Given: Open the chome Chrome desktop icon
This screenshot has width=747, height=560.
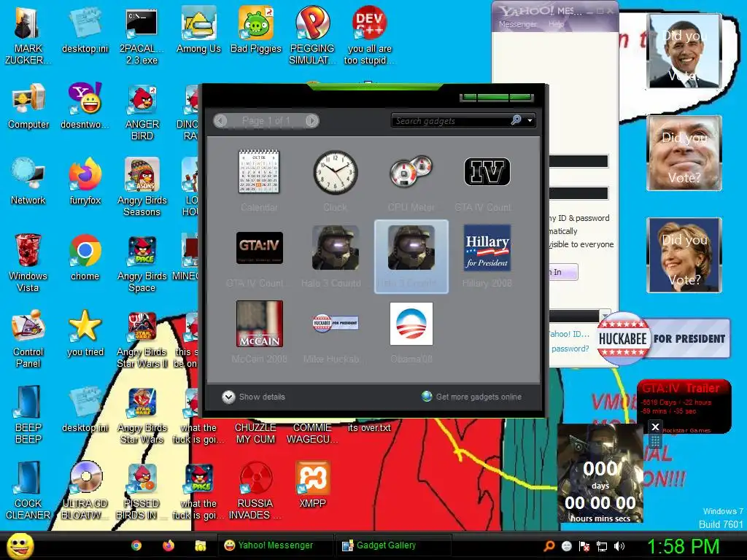Looking at the screenshot, I should click(x=85, y=257).
